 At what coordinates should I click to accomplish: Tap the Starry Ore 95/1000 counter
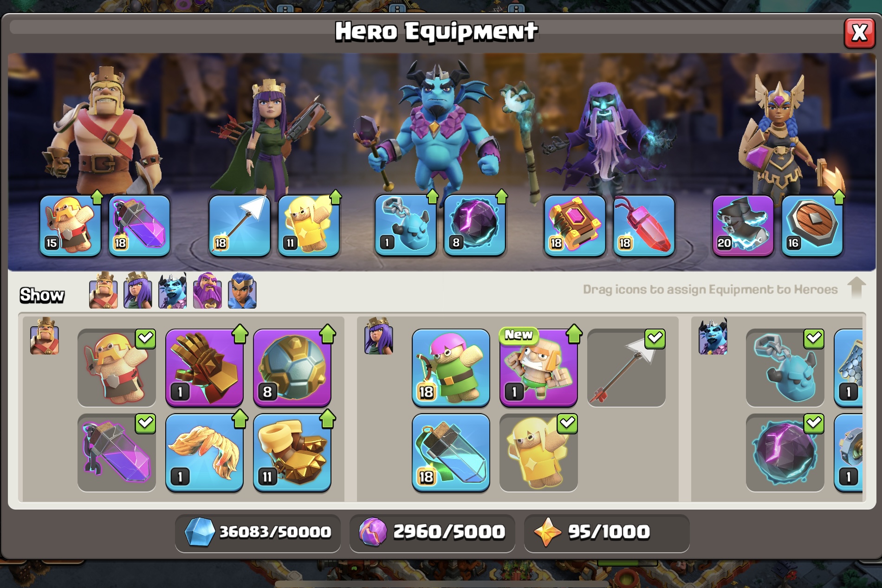point(607,532)
